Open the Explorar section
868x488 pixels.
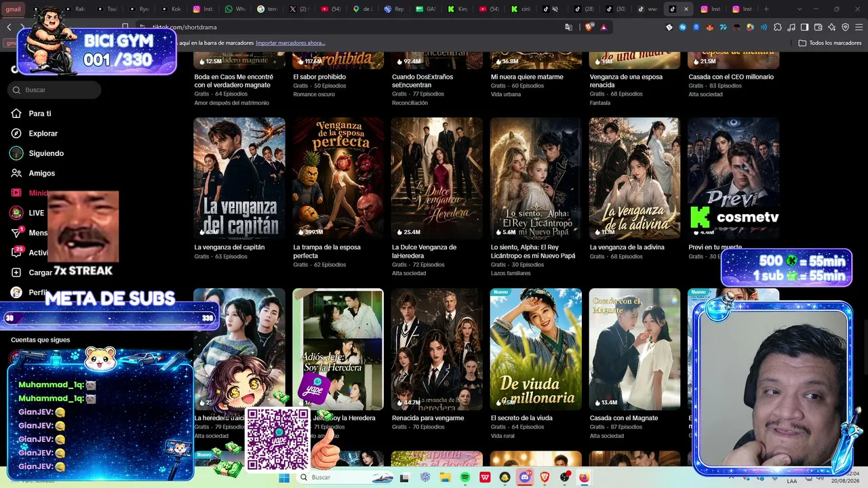tap(43, 134)
